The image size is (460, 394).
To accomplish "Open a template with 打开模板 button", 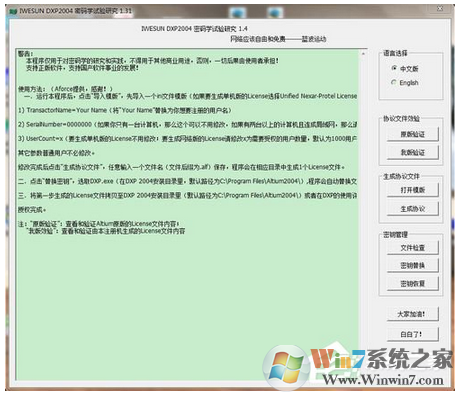I will [413, 190].
